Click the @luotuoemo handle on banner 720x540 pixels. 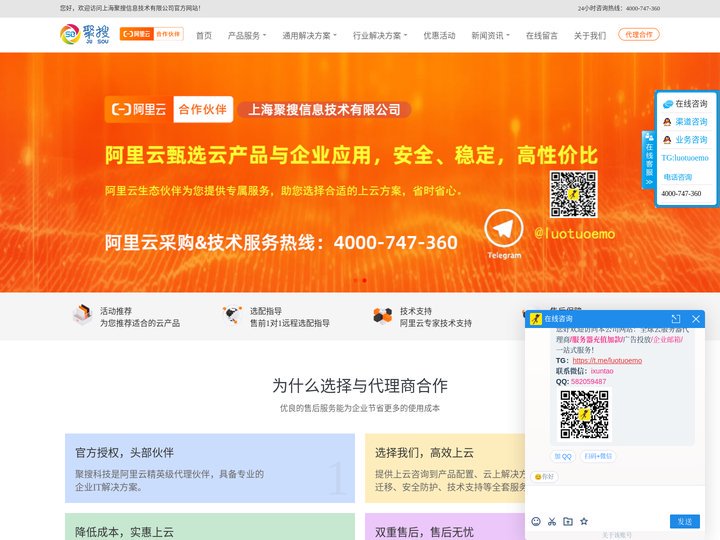pyautogui.click(x=574, y=234)
